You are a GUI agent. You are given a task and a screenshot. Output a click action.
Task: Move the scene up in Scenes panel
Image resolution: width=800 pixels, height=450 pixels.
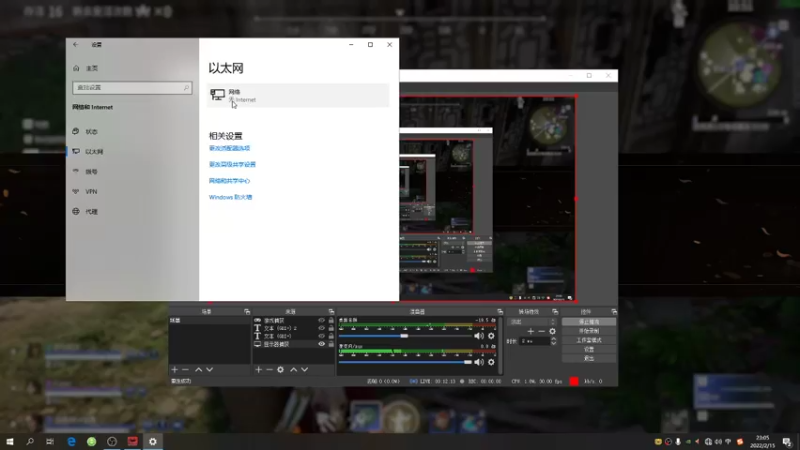point(198,369)
